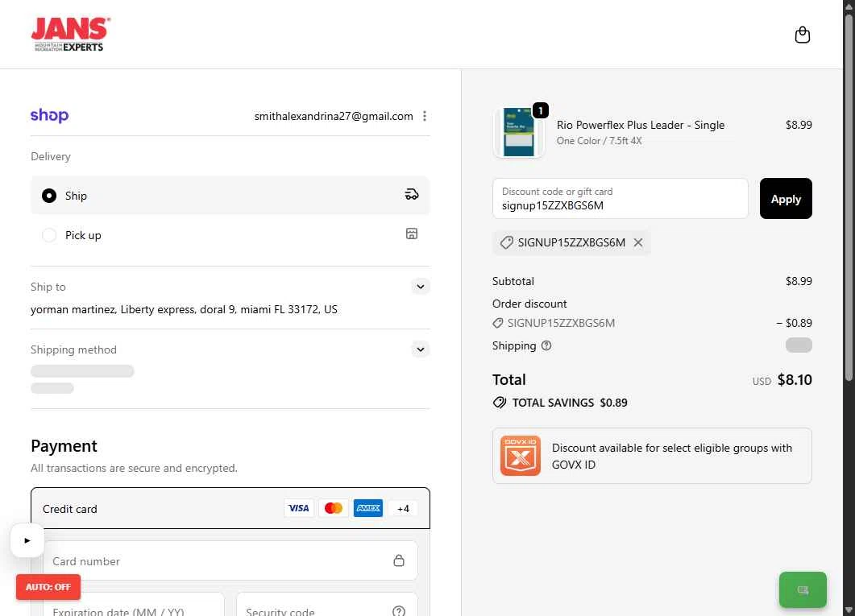Click the Amex card logo
The image size is (855, 616).
(368, 508)
